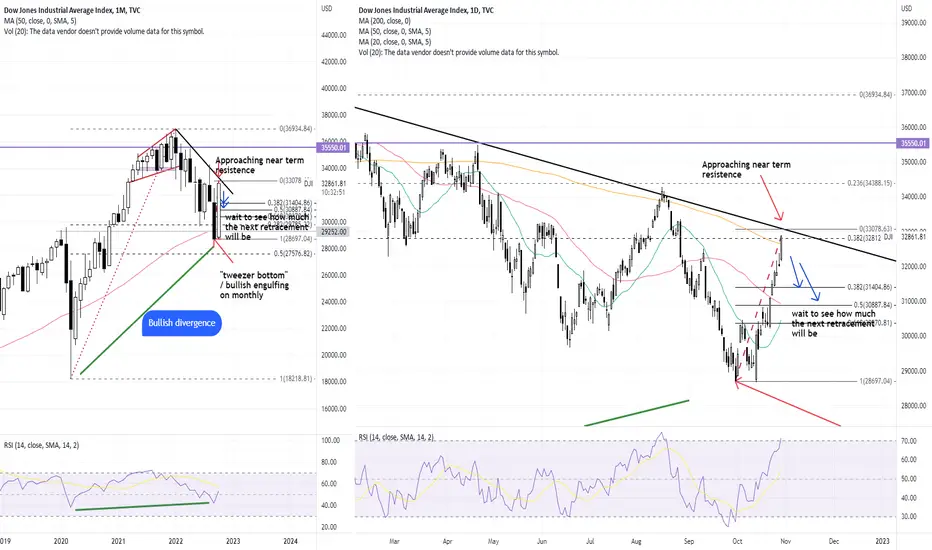Click USD currency label on daily chart axis
932x550 pixels.
coord(907,8)
